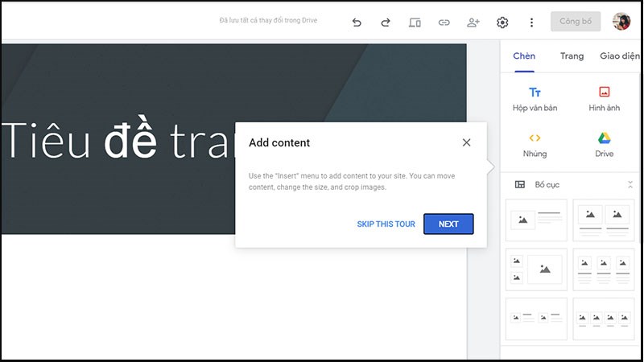Click the Undo arrow icon
The height and width of the screenshot is (362, 644).
pyautogui.click(x=357, y=23)
